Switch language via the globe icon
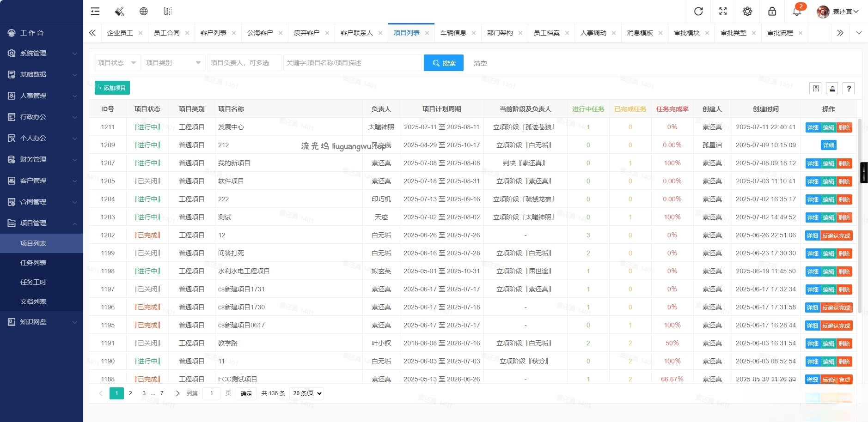The image size is (868, 422). pos(144,11)
